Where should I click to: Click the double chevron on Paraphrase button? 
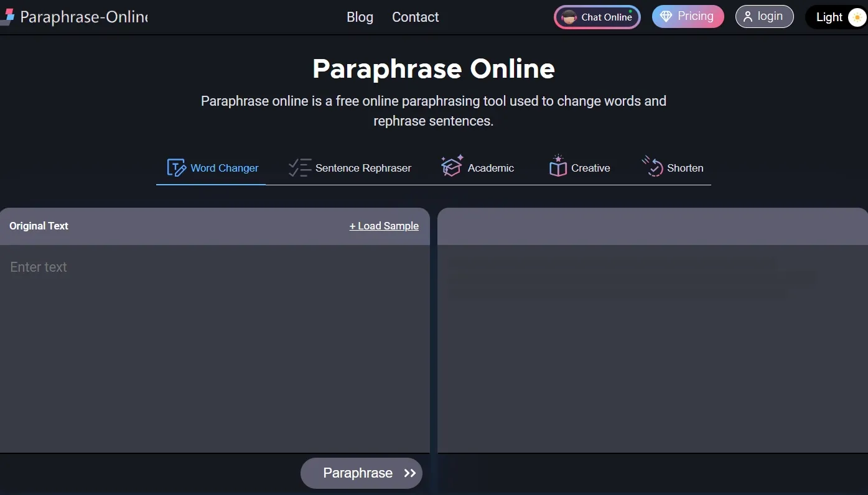coord(409,473)
